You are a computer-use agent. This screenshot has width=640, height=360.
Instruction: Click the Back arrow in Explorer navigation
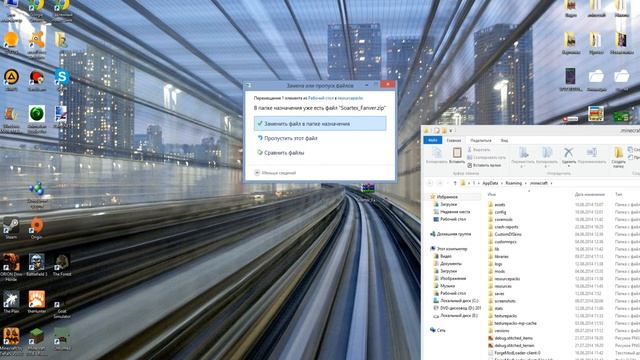(x=430, y=183)
